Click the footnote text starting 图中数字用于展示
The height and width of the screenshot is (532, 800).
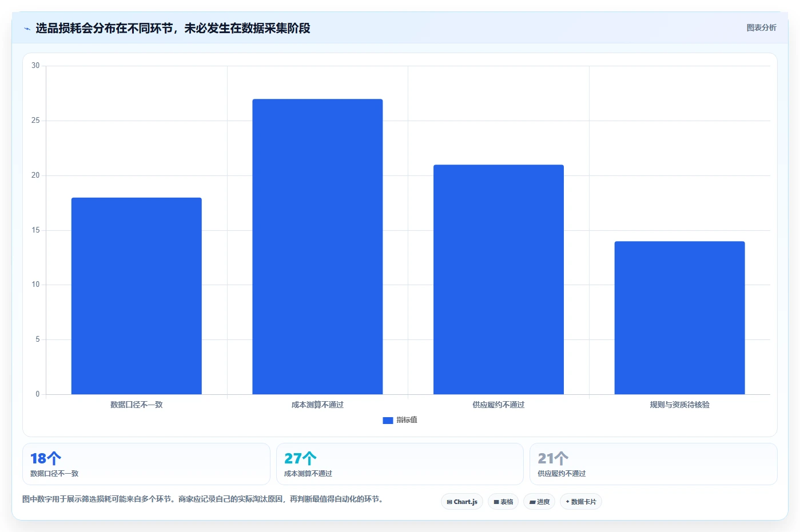coord(202,499)
